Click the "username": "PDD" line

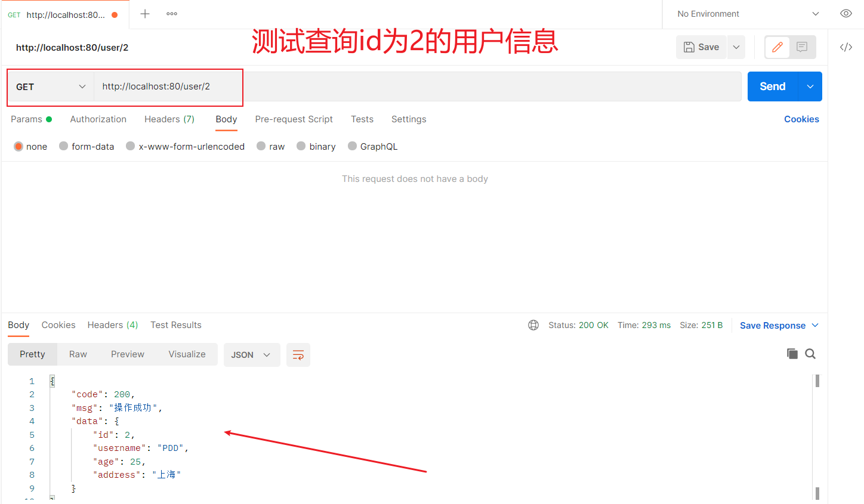(x=141, y=448)
